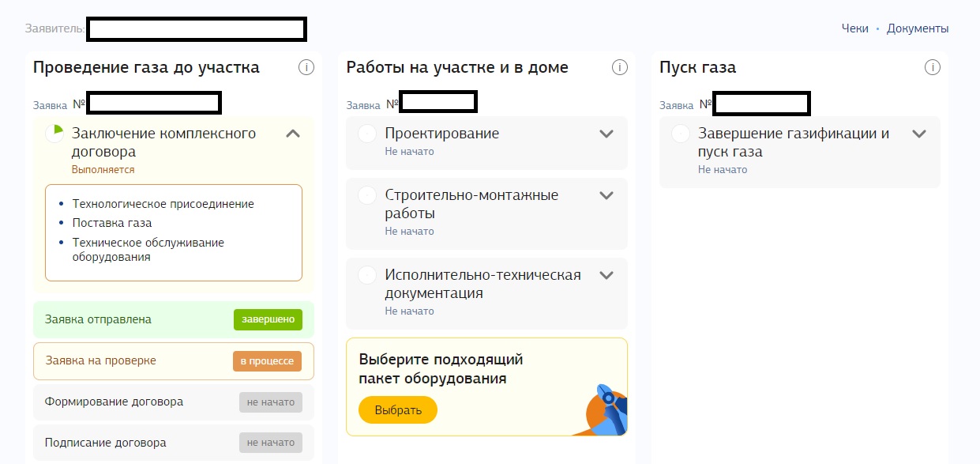Click the yellow Выбрать button
The image size is (980, 464).
(398, 410)
